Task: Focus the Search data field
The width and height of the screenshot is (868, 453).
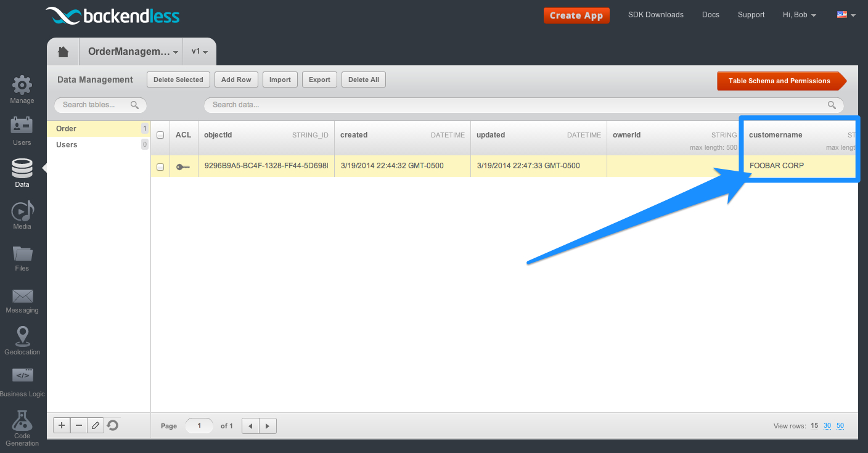Action: click(x=524, y=105)
